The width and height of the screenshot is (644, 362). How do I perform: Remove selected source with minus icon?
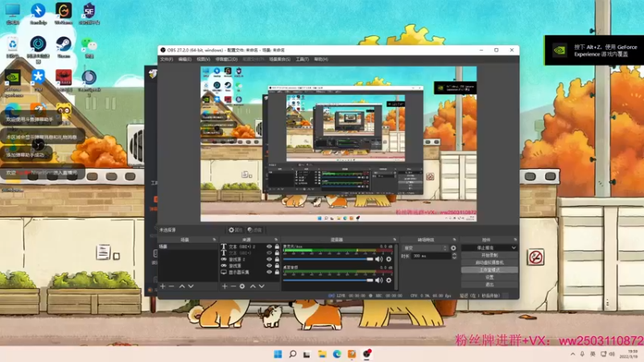233,286
